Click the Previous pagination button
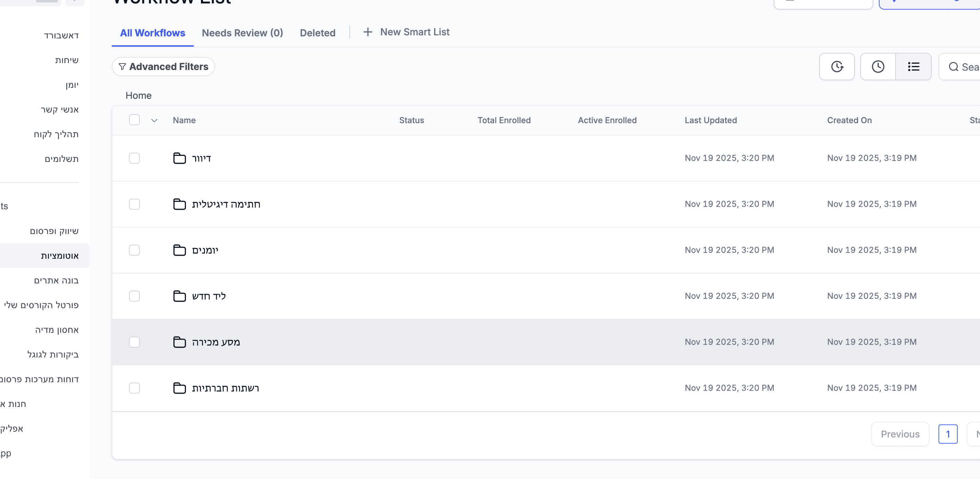 [x=900, y=434]
